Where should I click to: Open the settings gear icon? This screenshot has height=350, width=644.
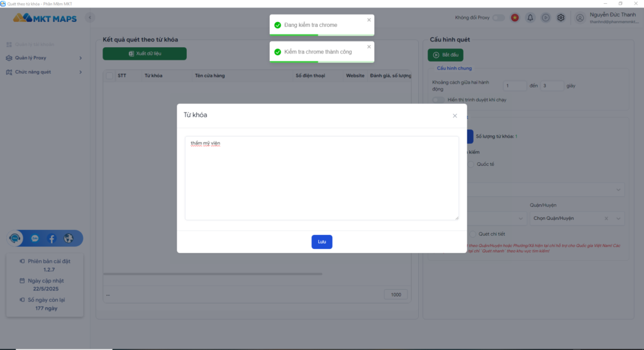point(561,18)
